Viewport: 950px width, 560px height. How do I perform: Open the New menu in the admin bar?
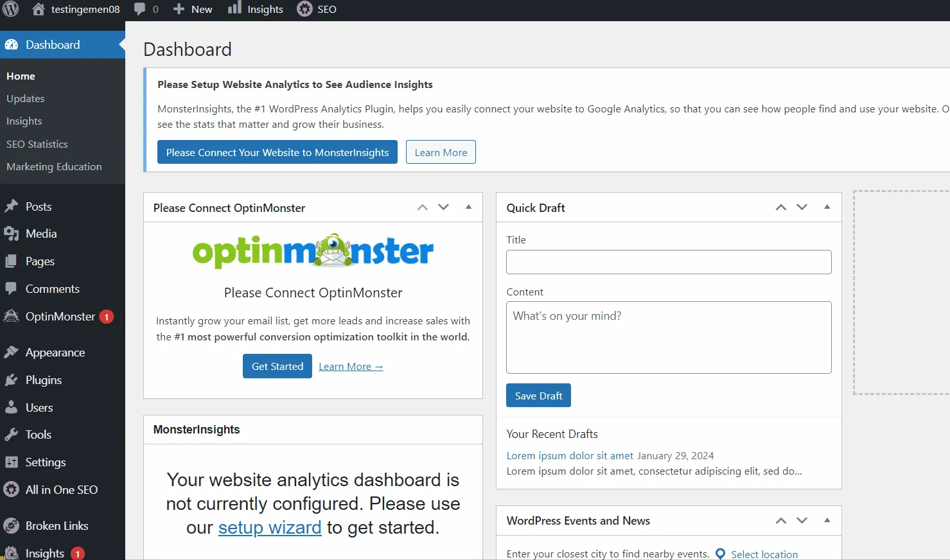(x=192, y=9)
